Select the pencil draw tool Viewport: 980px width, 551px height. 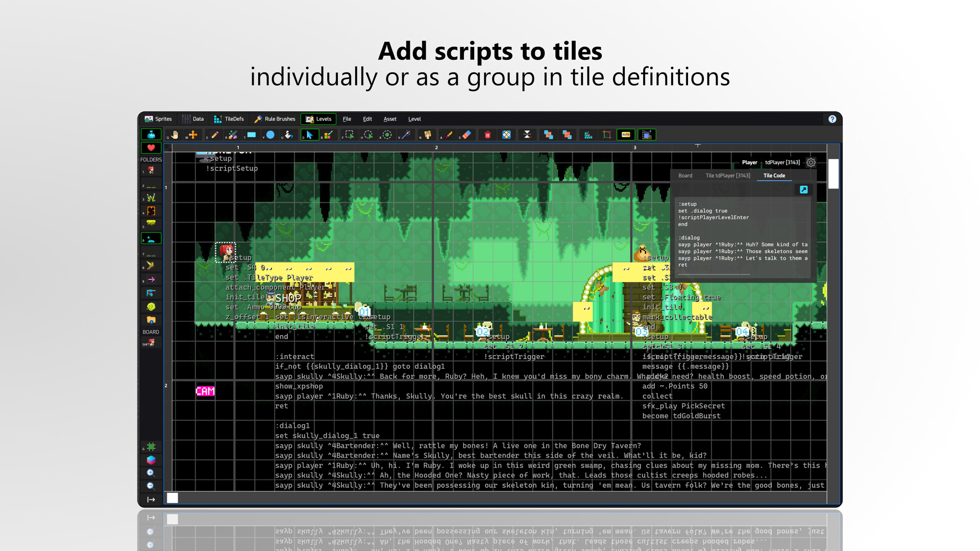(215, 135)
